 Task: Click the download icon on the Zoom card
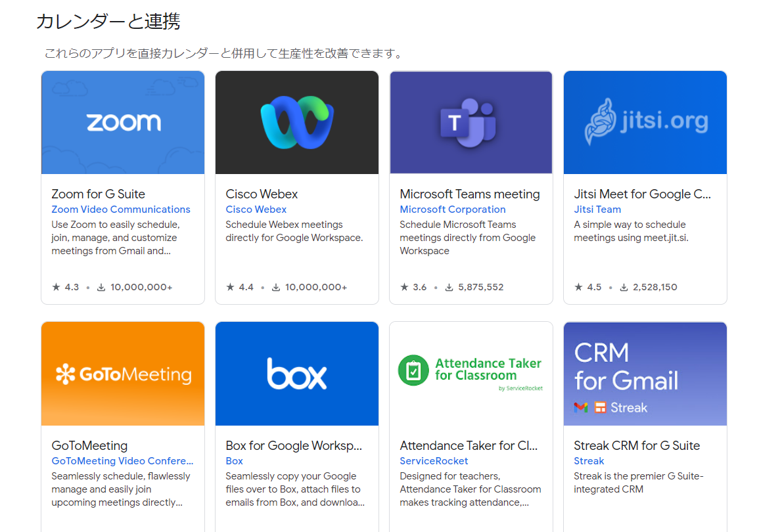pos(101,288)
